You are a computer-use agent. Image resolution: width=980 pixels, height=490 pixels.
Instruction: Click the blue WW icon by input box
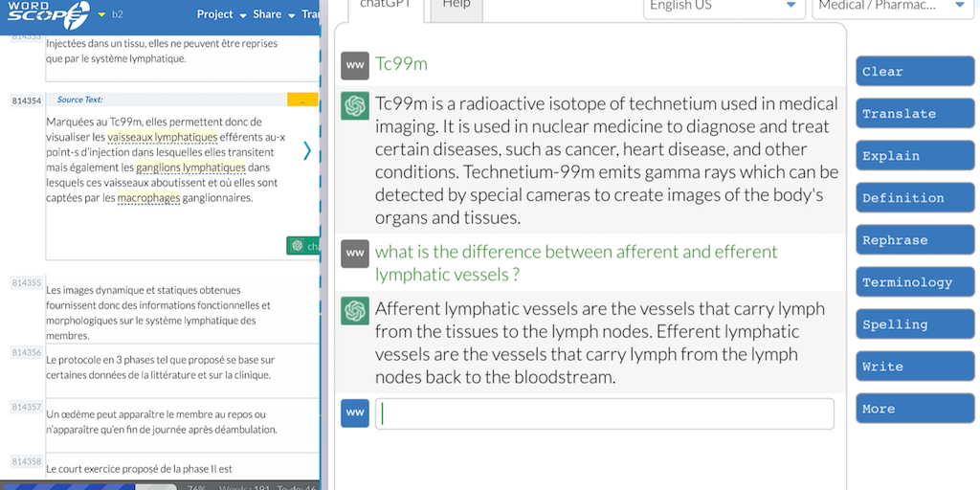click(355, 413)
